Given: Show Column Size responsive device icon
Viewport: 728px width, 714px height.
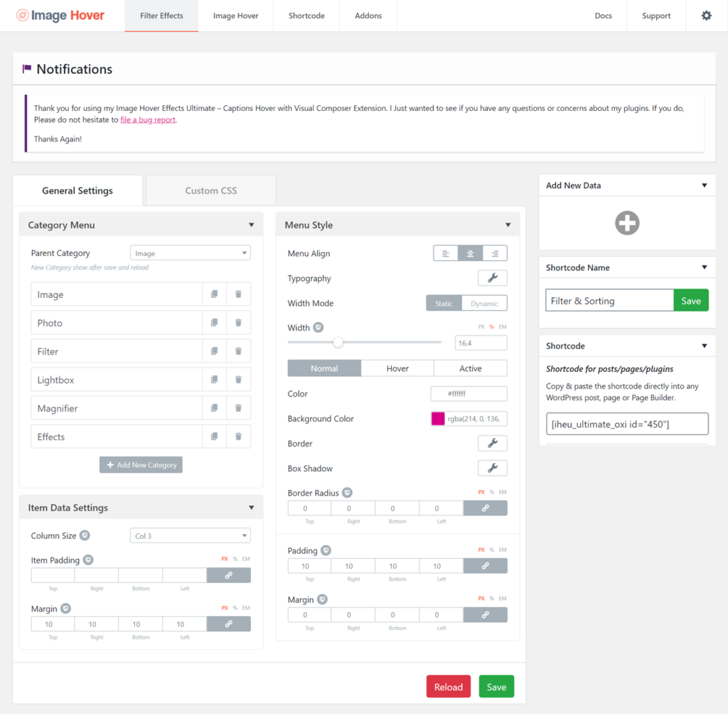Looking at the screenshot, I should pos(85,535).
